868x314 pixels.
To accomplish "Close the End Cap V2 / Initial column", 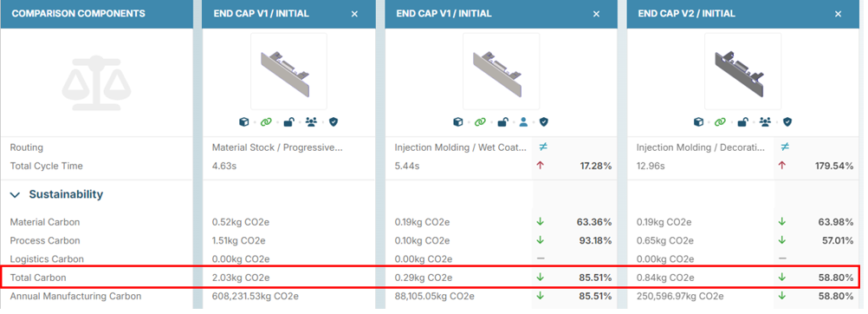I will pyautogui.click(x=838, y=14).
